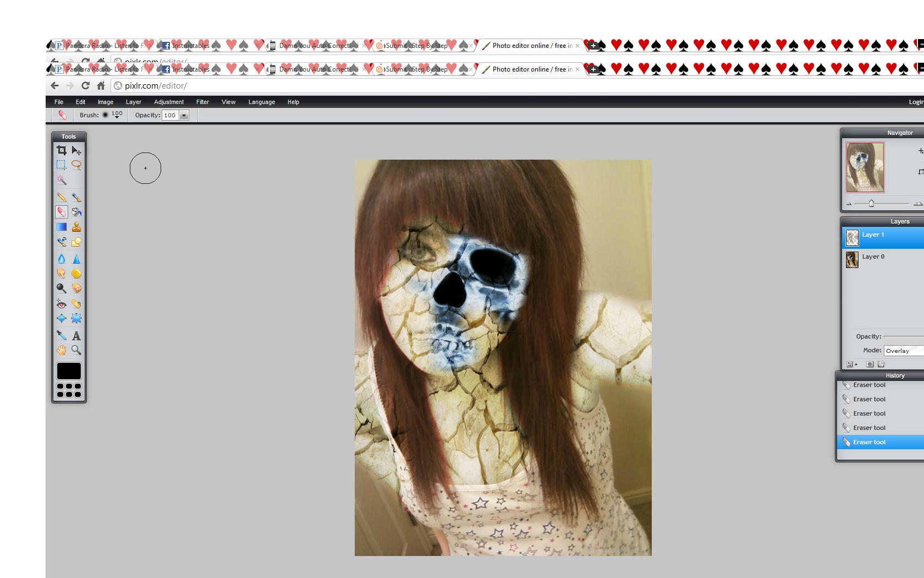
Task: Select the Brush tool
Action: tap(76, 197)
